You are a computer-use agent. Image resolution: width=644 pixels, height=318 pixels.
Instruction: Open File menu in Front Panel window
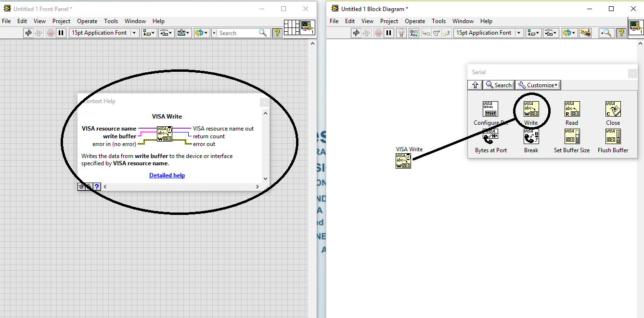click(x=6, y=21)
